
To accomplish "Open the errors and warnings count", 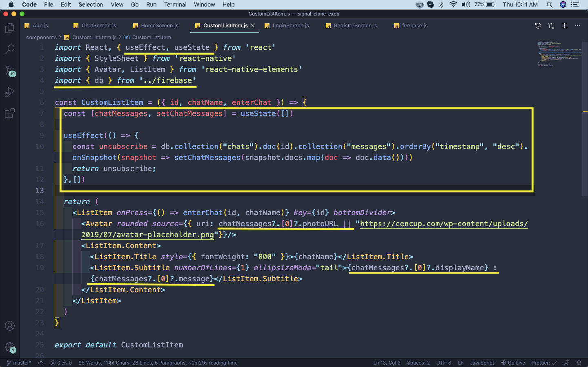I will pos(61,363).
